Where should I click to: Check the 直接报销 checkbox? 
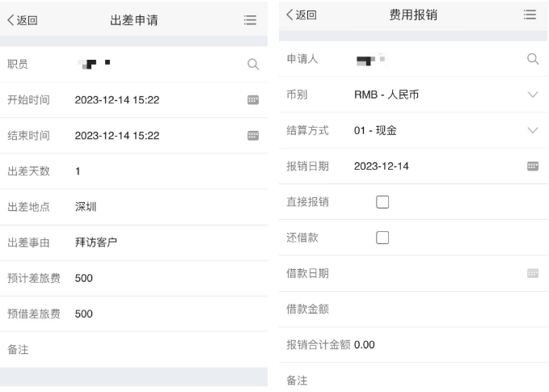(382, 202)
